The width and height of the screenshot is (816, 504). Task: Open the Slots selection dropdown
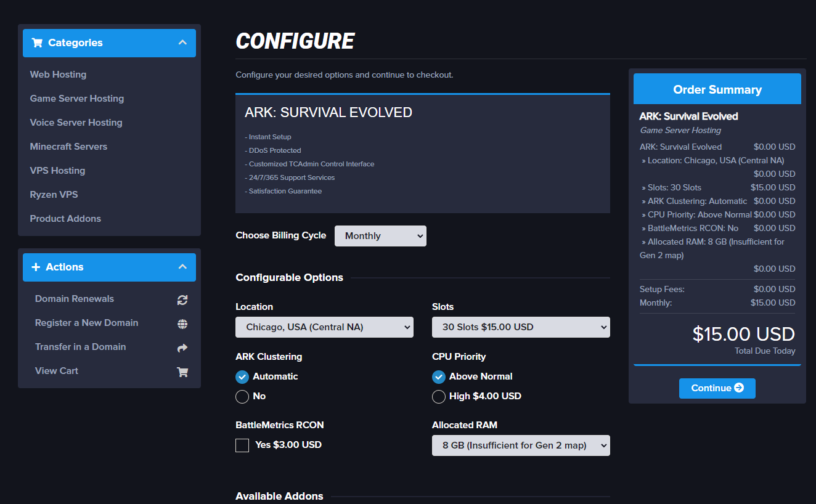521,327
